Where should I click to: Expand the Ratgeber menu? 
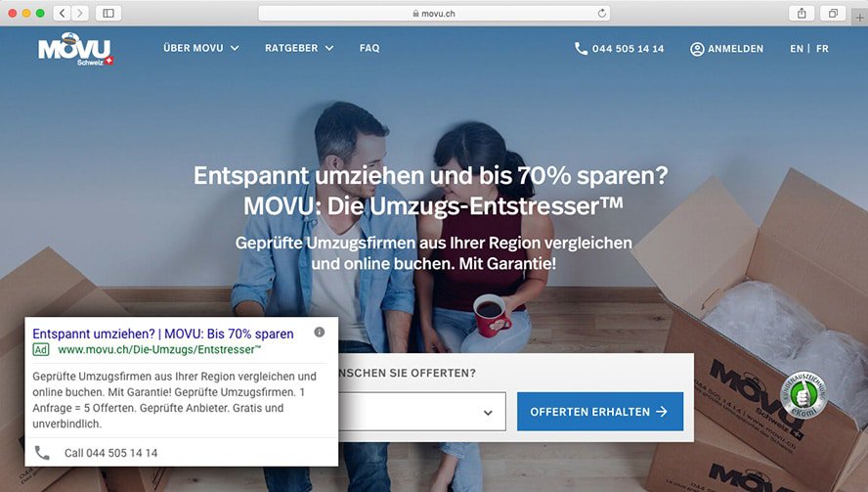(299, 48)
